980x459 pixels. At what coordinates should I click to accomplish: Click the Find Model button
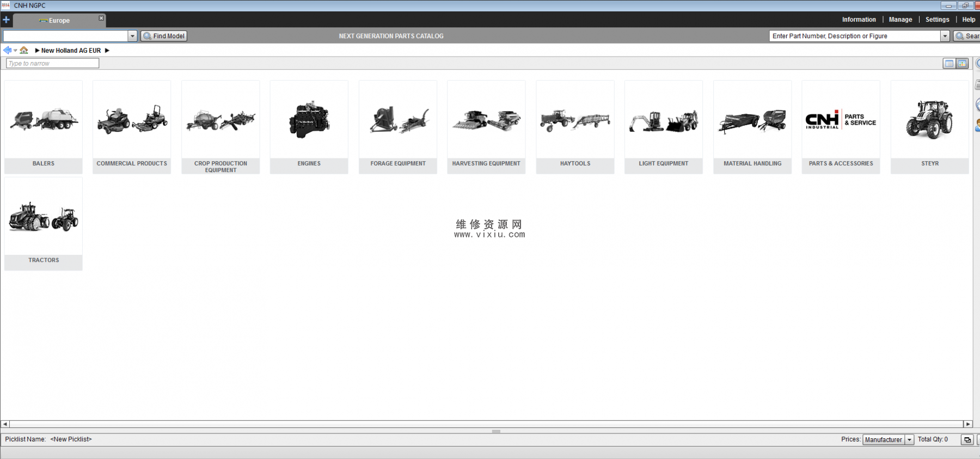coord(164,36)
